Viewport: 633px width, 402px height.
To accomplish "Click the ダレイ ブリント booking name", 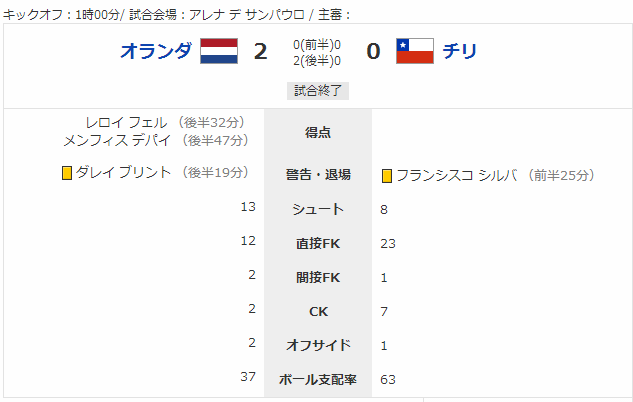I will click(124, 172).
